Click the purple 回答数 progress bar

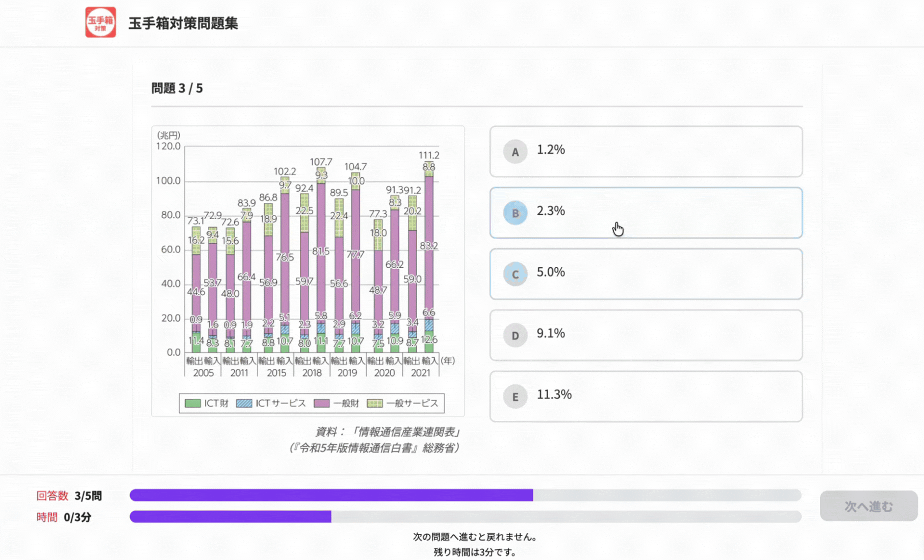(331, 494)
